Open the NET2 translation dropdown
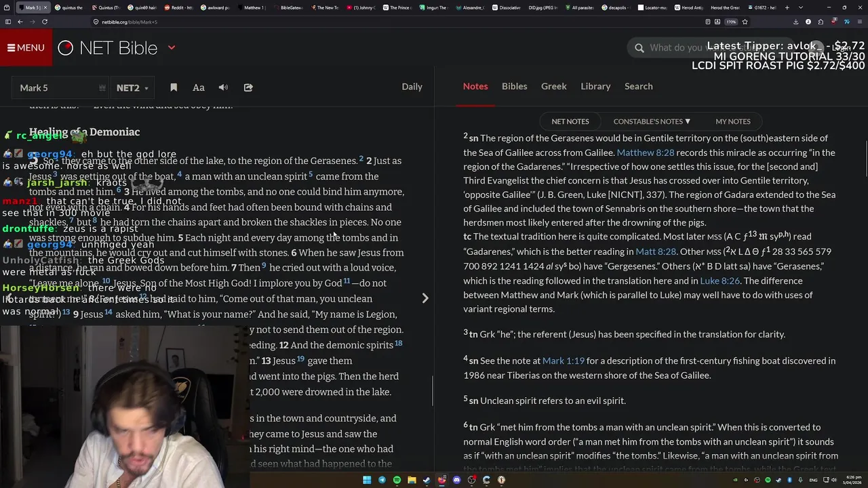Screen dimensions: 868x488 (132, 87)
